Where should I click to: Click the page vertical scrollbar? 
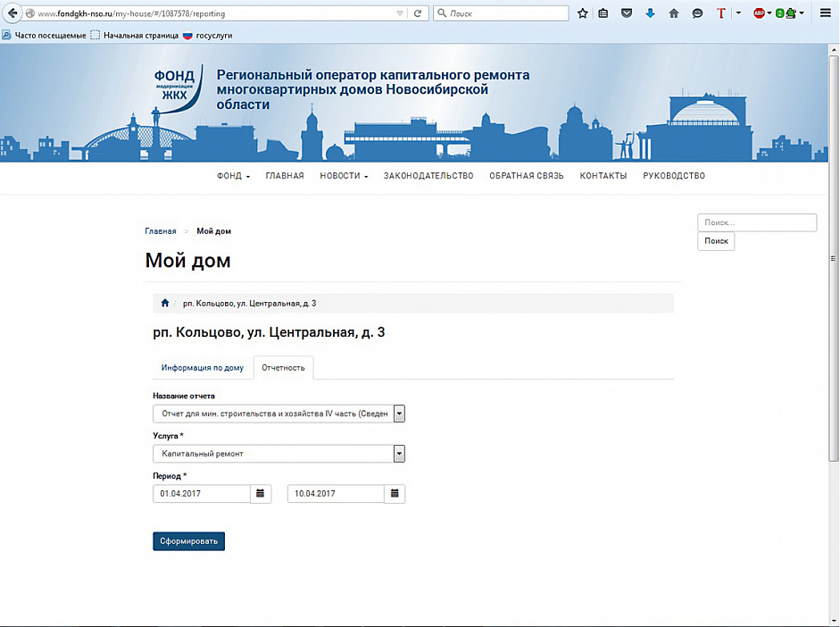(834, 257)
